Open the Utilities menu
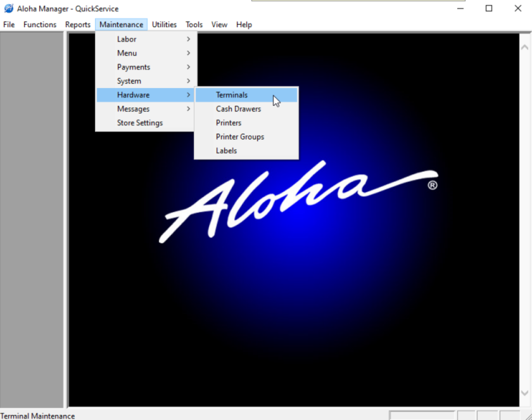532x420 pixels. pyautogui.click(x=164, y=25)
